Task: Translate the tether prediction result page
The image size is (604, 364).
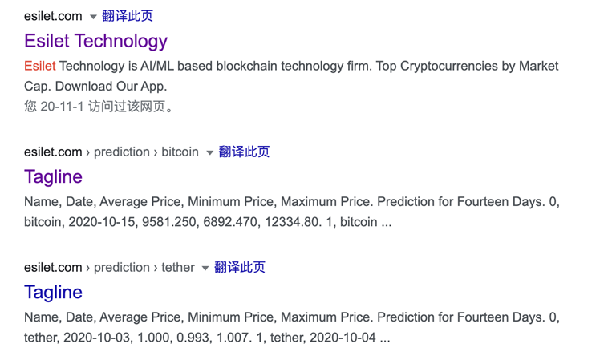Action: 240,267
